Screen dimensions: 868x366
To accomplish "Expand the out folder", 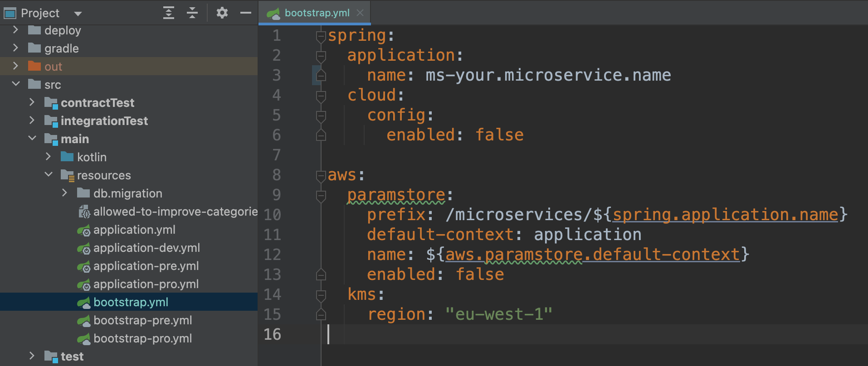I will coord(15,66).
